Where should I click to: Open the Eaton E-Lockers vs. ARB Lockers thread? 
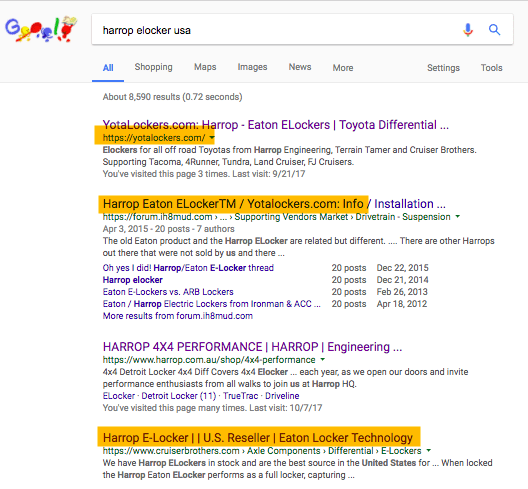[x=168, y=292]
